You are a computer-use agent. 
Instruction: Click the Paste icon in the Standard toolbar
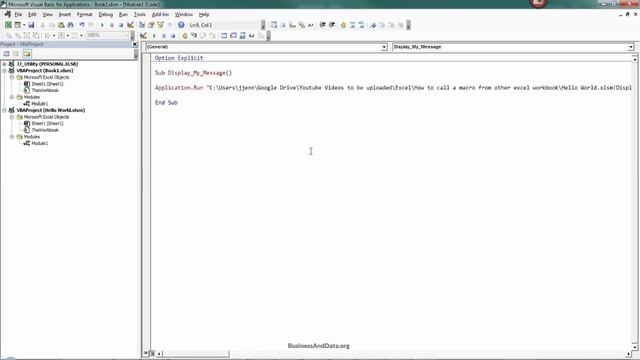click(61, 25)
